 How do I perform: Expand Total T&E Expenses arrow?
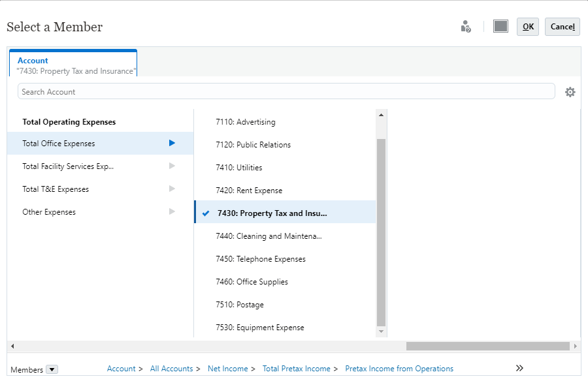172,189
